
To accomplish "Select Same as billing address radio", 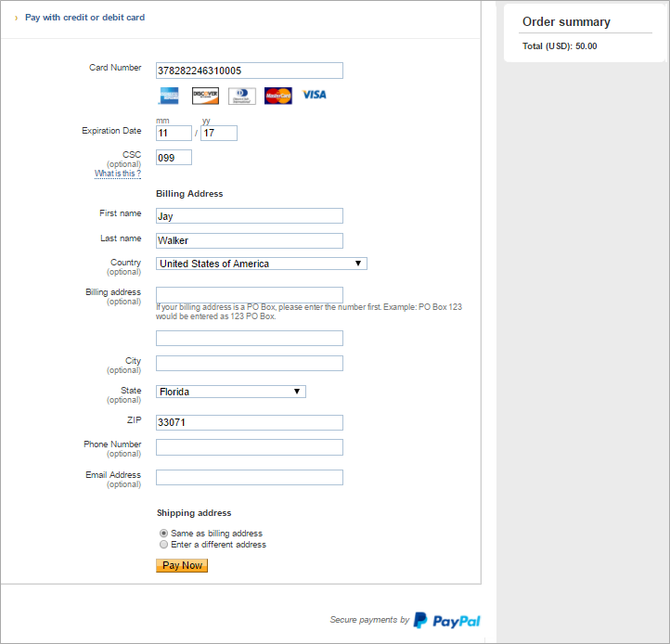I will pos(163,534).
